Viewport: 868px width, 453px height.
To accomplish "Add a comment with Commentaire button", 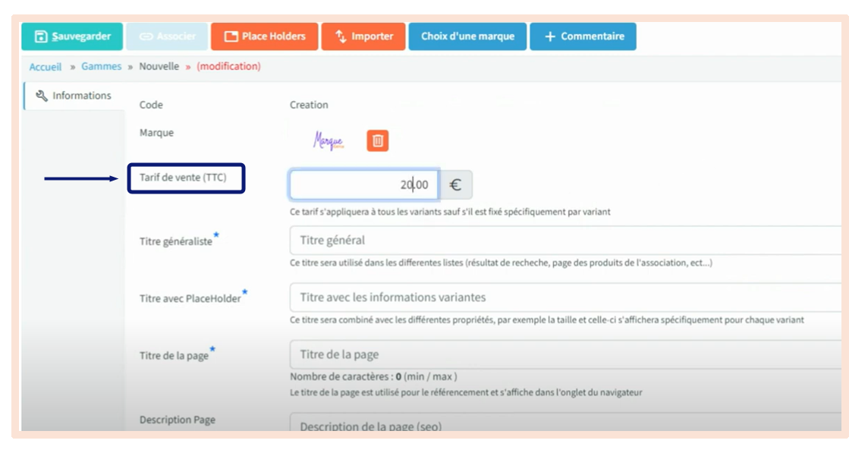I will click(583, 36).
